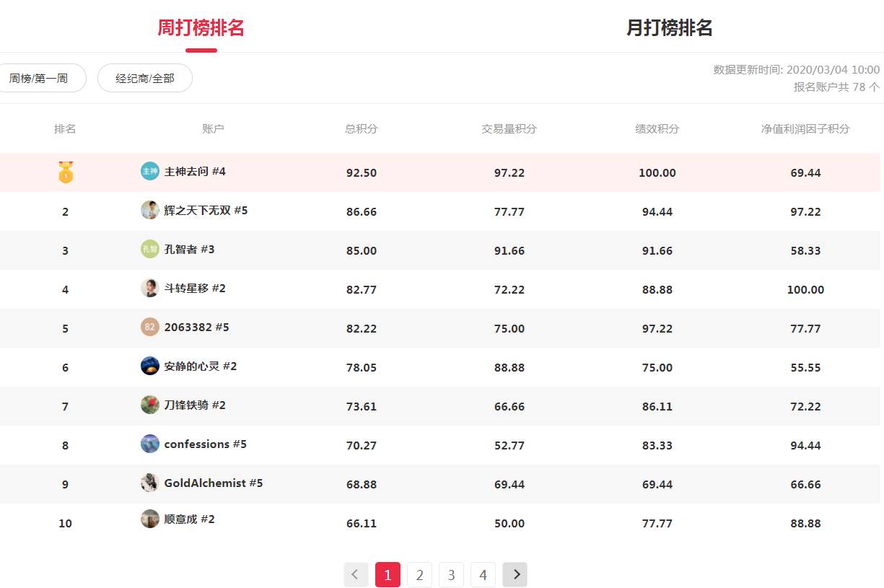The width and height of the screenshot is (884, 588).
Task: Open account 辉之天下无双 #5
Action: pyautogui.click(x=206, y=211)
